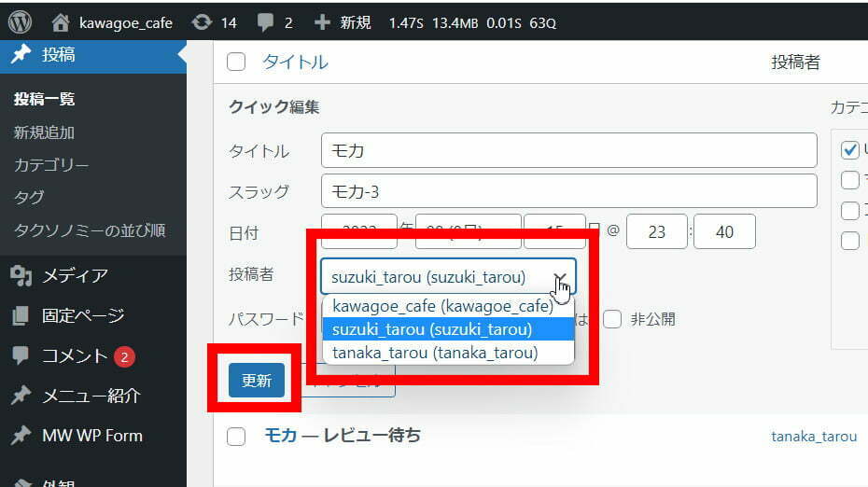Open the 投稿 main menu

[x=93, y=55]
